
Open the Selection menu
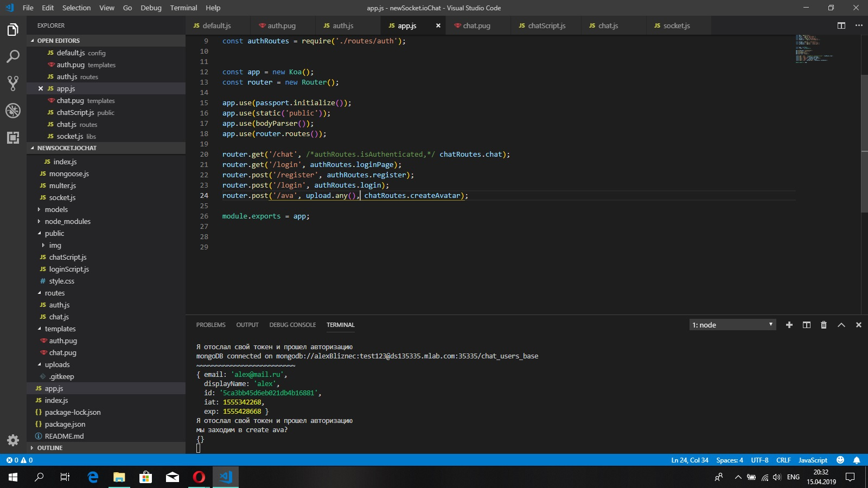(x=76, y=8)
